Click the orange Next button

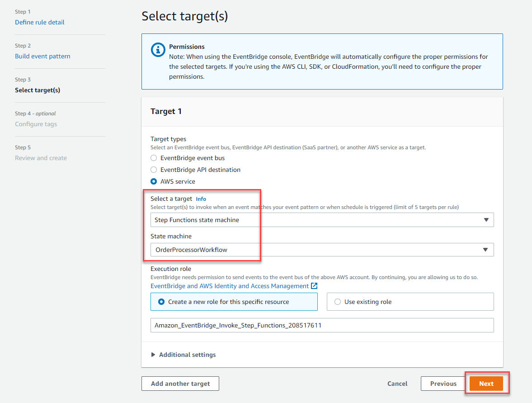click(x=486, y=384)
